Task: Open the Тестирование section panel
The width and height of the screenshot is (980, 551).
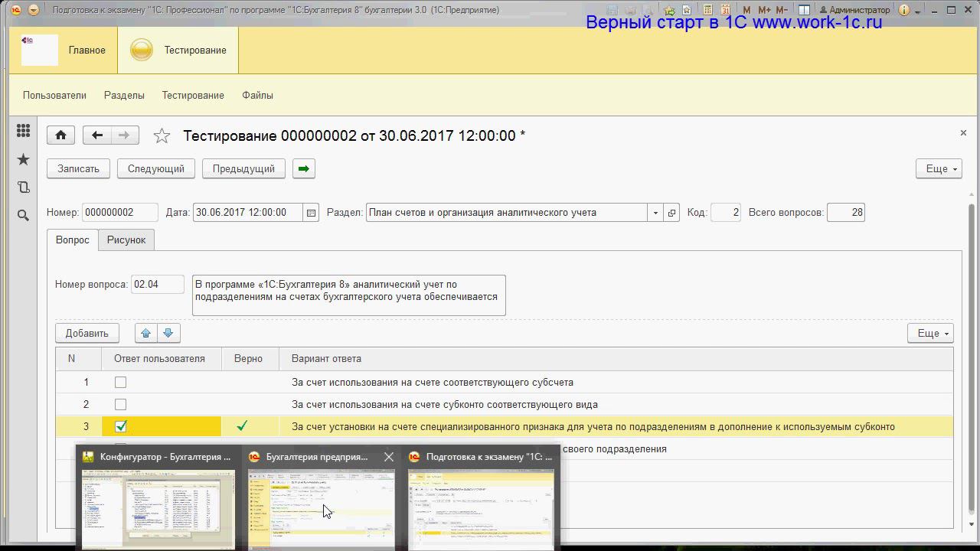Action: pyautogui.click(x=178, y=51)
